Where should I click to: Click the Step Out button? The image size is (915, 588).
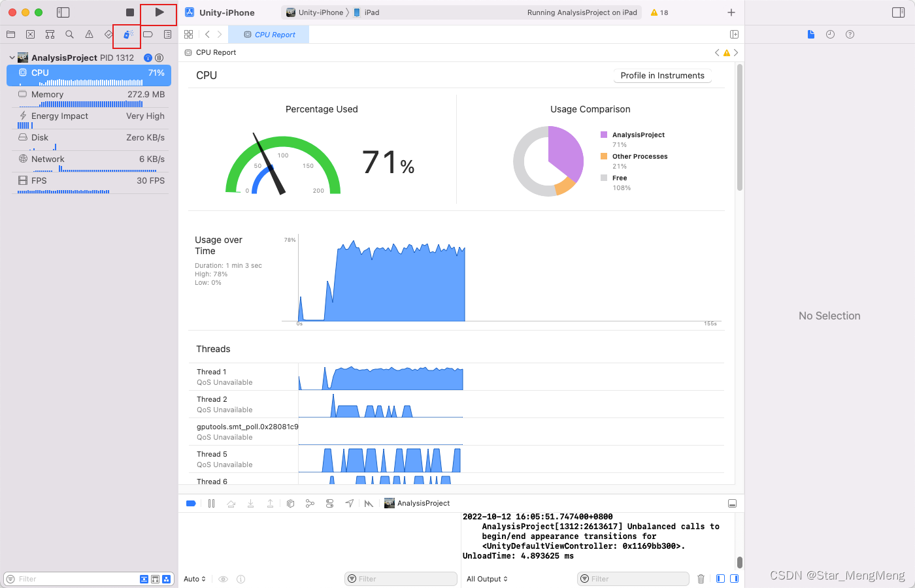pos(270,503)
